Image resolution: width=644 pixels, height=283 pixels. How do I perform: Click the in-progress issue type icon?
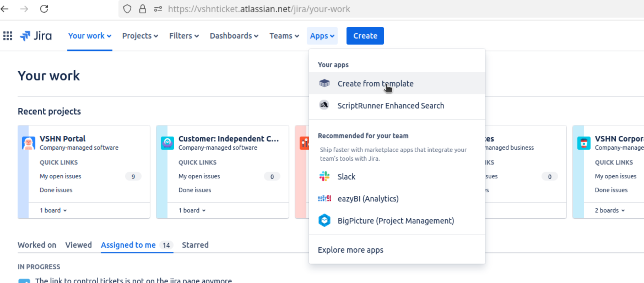24,281
